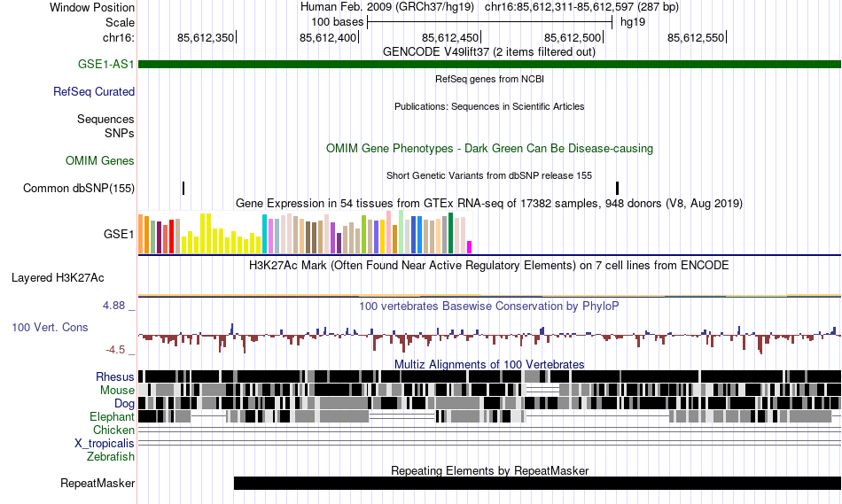Viewport: 842px width, 504px height.
Task: Click the H3K27Ac Mark track title
Action: tap(489, 265)
